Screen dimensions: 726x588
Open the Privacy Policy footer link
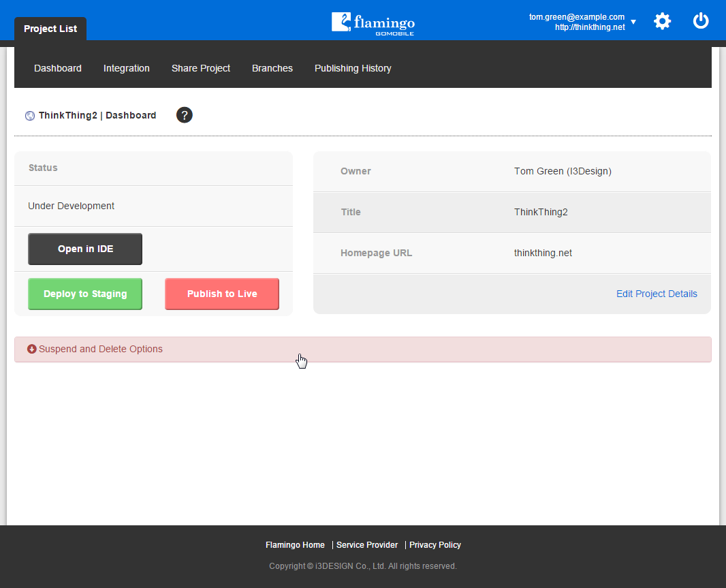tap(435, 545)
